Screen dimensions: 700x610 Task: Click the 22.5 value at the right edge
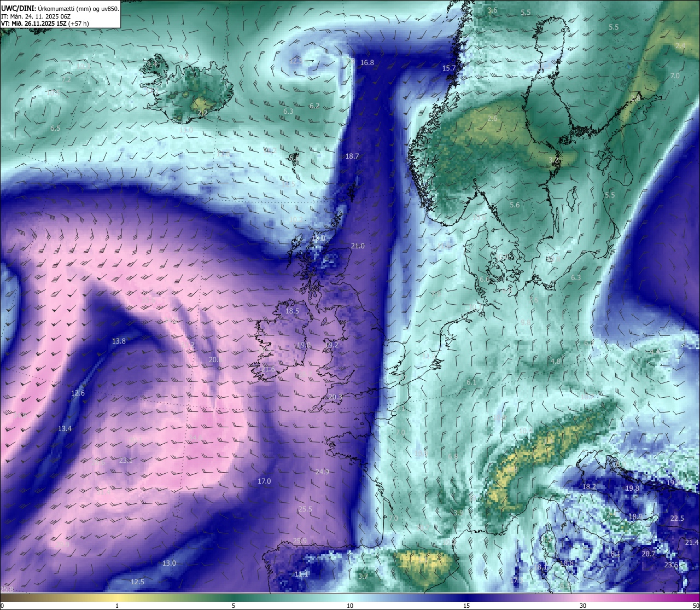tap(677, 519)
